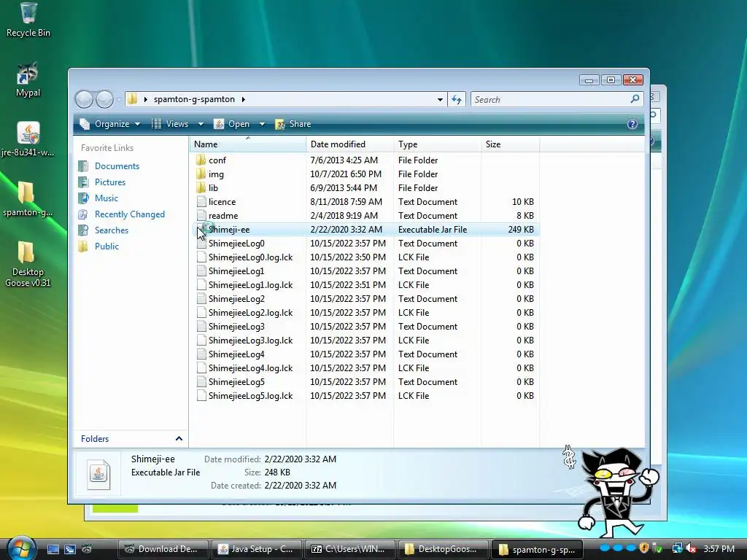This screenshot has height=560, width=747.
Task: Select the ShimejieeLog3 text document
Action: (365, 326)
